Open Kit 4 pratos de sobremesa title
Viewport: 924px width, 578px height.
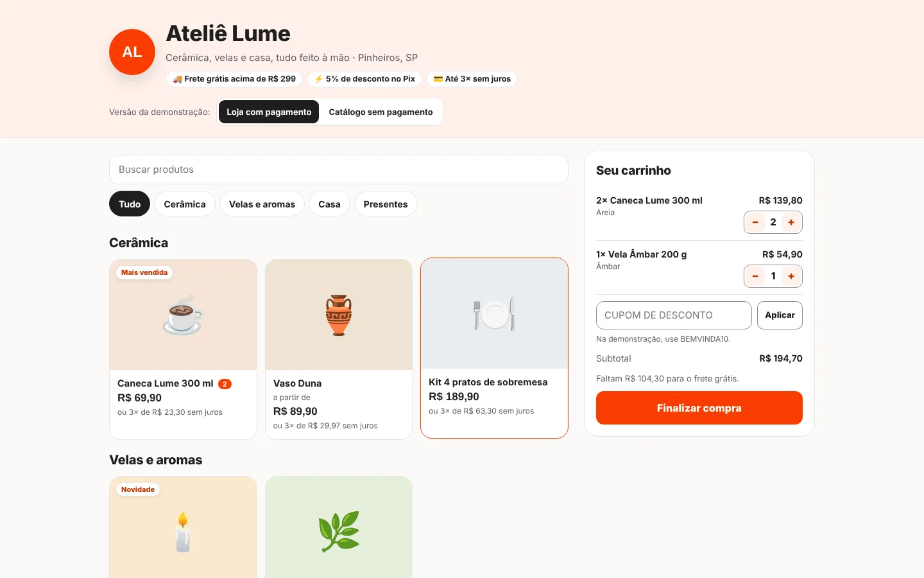pos(488,382)
